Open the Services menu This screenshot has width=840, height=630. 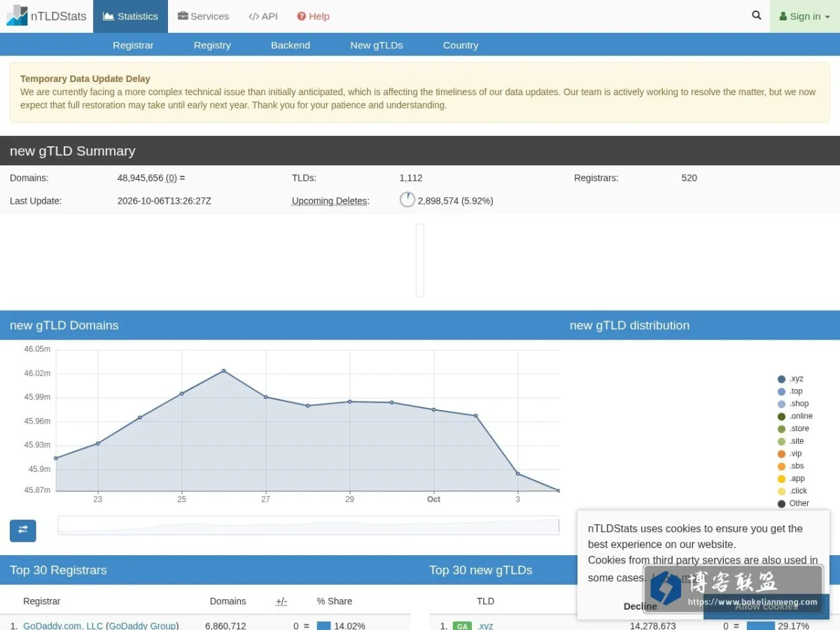click(203, 16)
